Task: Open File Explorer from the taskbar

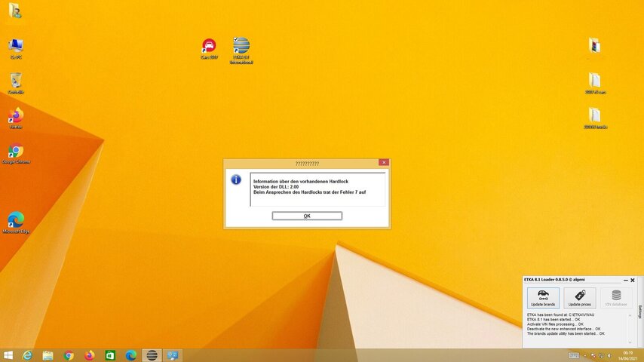Action: coord(48,355)
